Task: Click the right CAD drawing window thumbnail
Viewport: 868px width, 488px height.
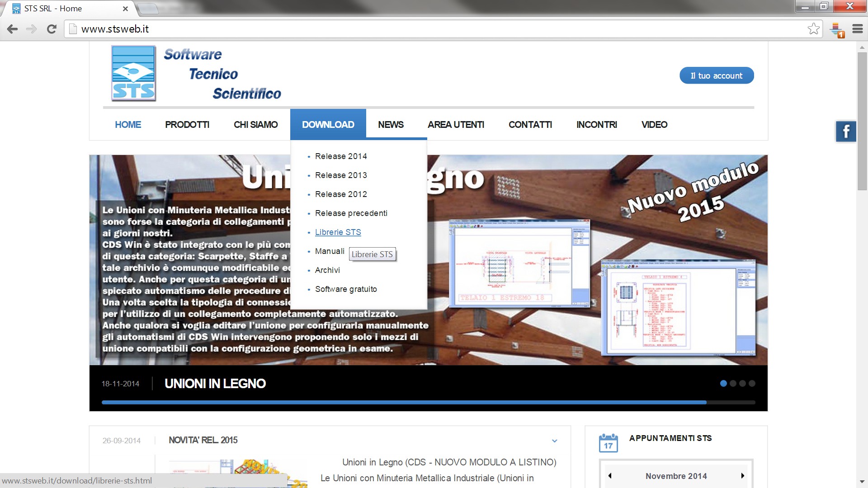Action: [x=679, y=307]
